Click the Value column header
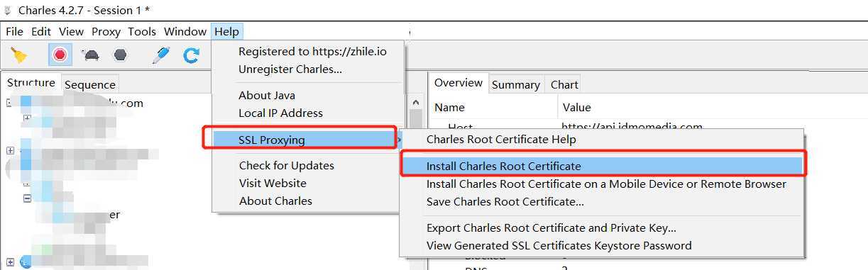 (x=576, y=108)
